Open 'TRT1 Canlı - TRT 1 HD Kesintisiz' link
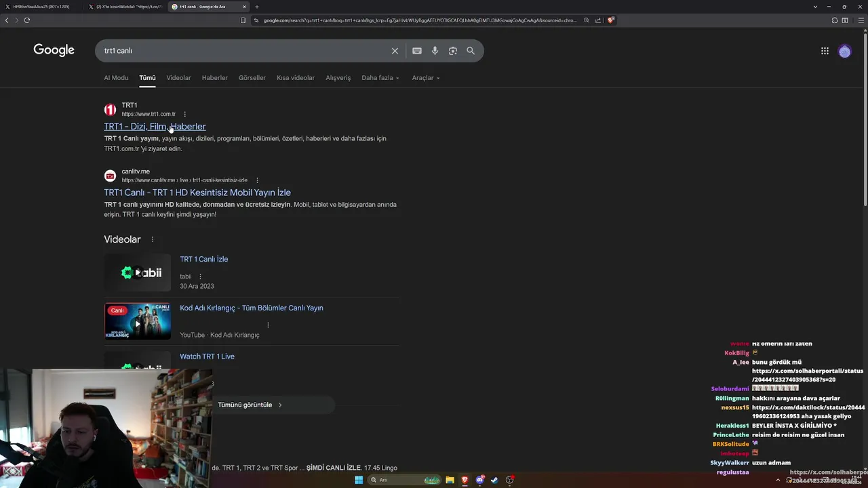Image resolution: width=868 pixels, height=488 pixels. 197,192
